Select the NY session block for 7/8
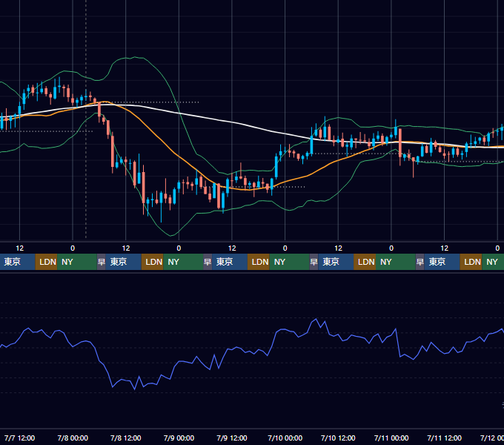Image resolution: width=504 pixels, height=445 pixels. pos(183,262)
